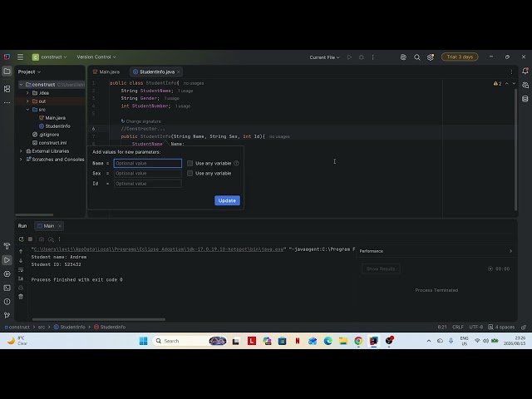
Task: Click the Stop square icon in Run panel
Action: [30, 239]
